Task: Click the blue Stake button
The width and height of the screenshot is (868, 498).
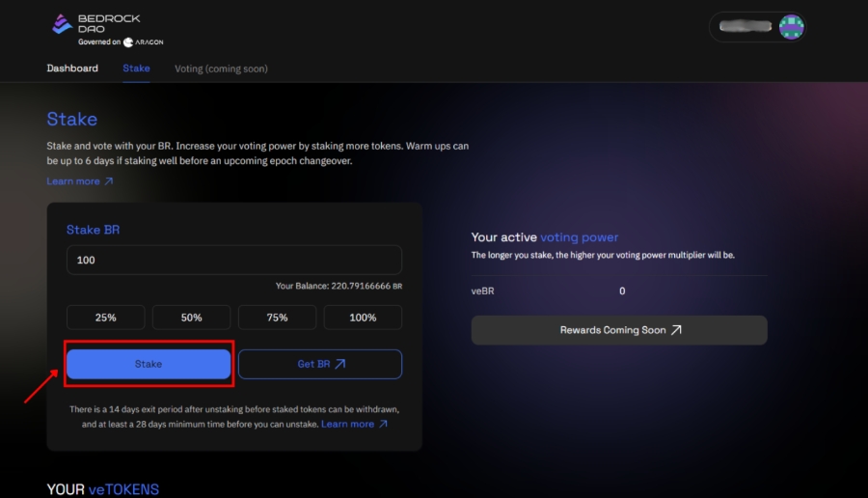Action: coord(149,364)
